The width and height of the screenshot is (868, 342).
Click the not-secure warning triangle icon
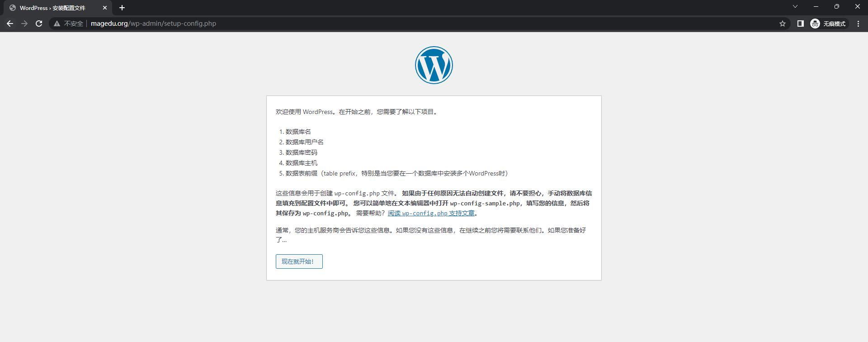click(57, 24)
